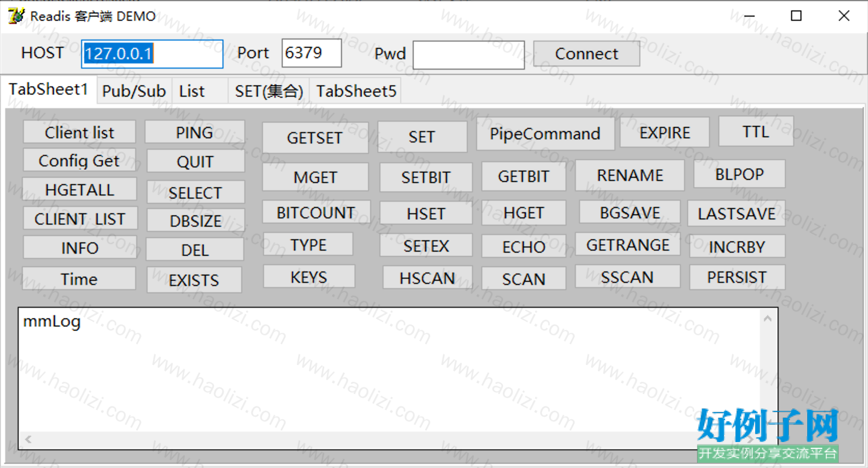
Task: Open the TabSheet5 tab
Action: point(356,91)
